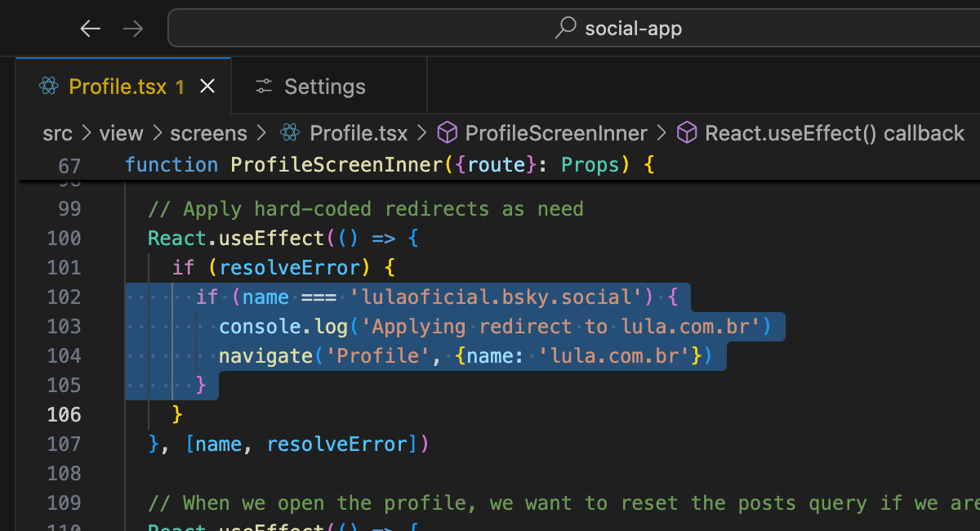Open the view folder breadcrumb

tap(121, 133)
